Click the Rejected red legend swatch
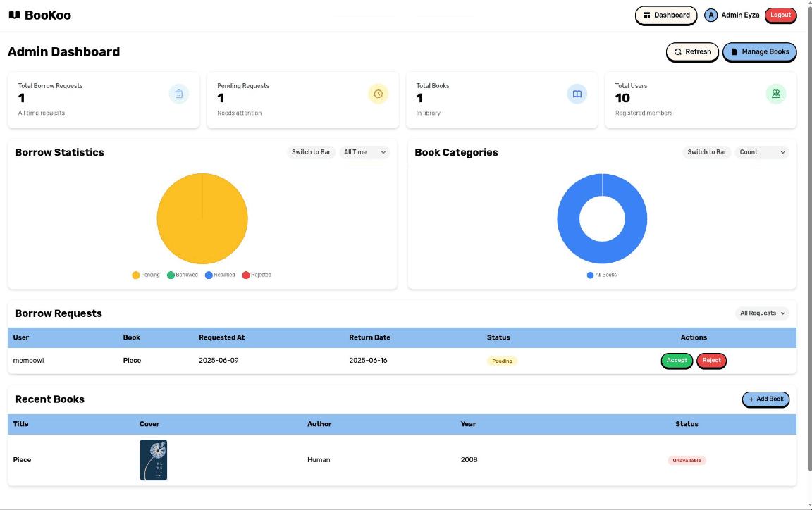Viewport: 812px width, 510px height. tap(246, 275)
